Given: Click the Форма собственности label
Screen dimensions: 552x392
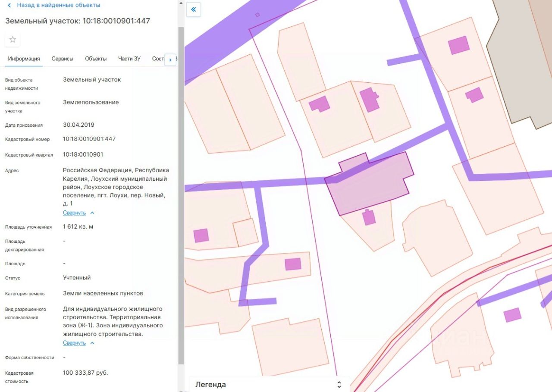Looking at the screenshot, I should click(x=30, y=358).
